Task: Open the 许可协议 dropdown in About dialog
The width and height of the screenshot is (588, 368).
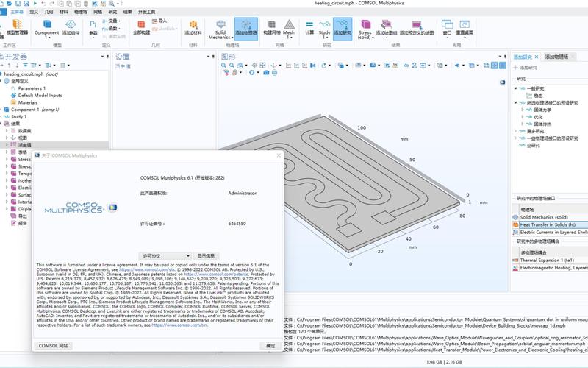Action: [165, 256]
